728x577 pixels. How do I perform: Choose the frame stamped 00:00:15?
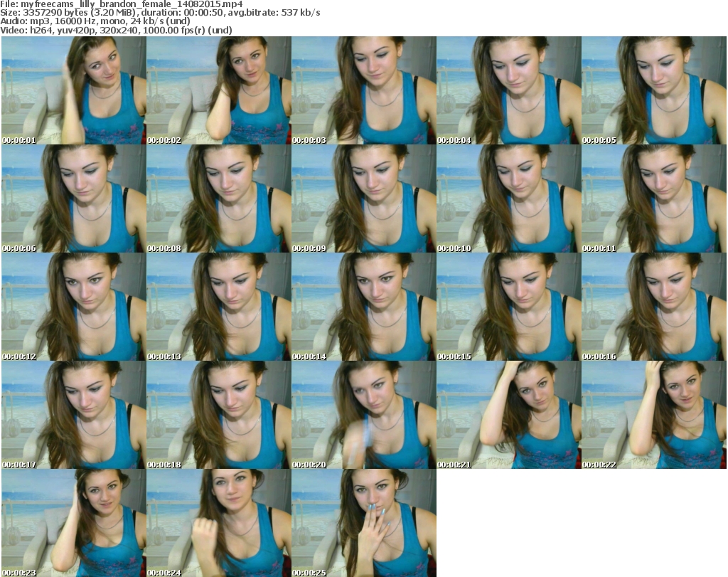click(509, 307)
